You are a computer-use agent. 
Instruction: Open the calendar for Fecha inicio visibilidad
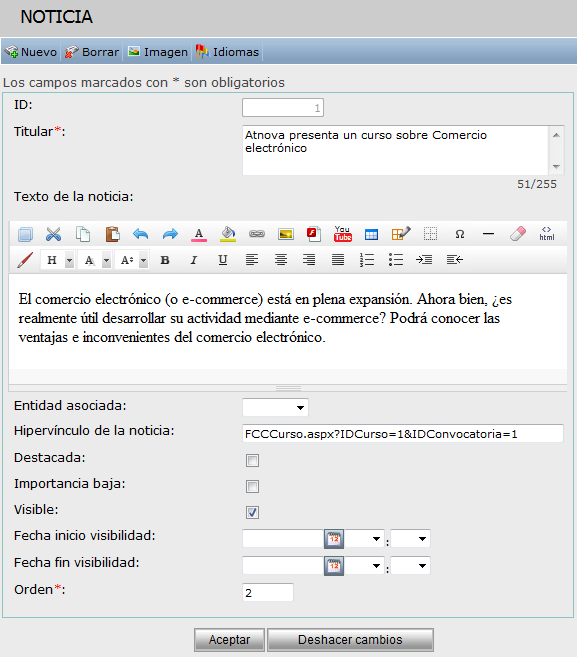(x=334, y=539)
